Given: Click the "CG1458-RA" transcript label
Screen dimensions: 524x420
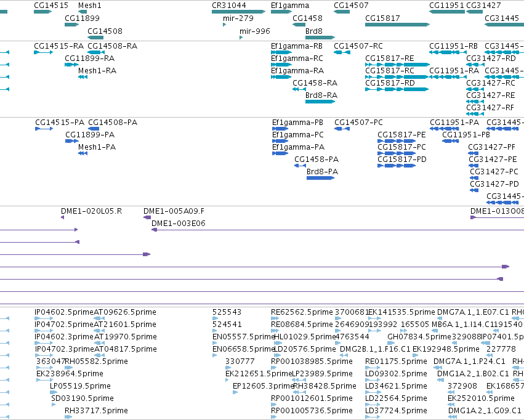Looking at the screenshot, I should 315,83.
